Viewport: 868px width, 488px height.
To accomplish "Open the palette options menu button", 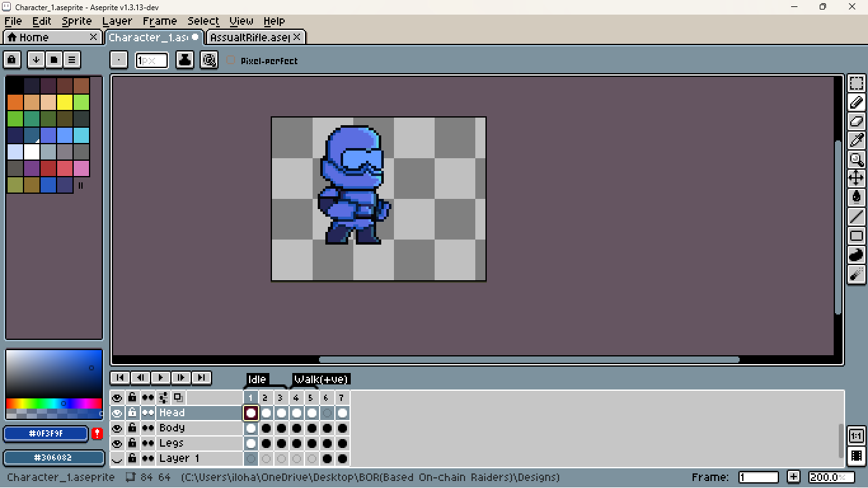I will click(72, 60).
